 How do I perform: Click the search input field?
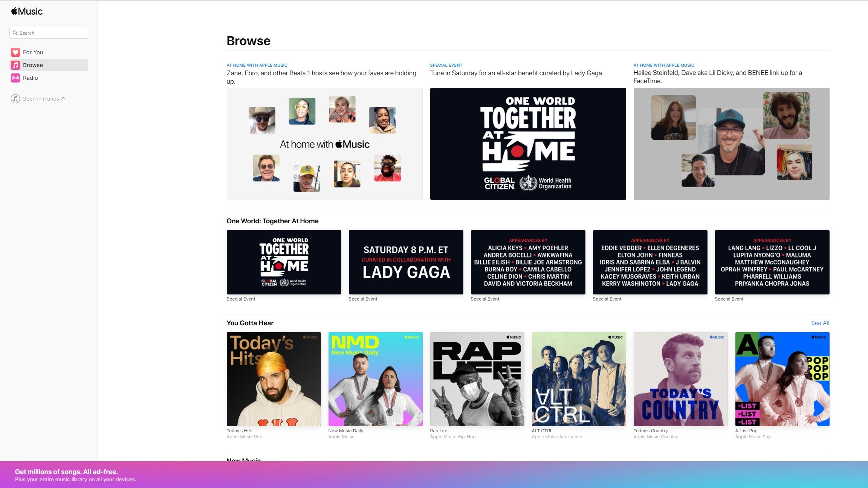(49, 33)
